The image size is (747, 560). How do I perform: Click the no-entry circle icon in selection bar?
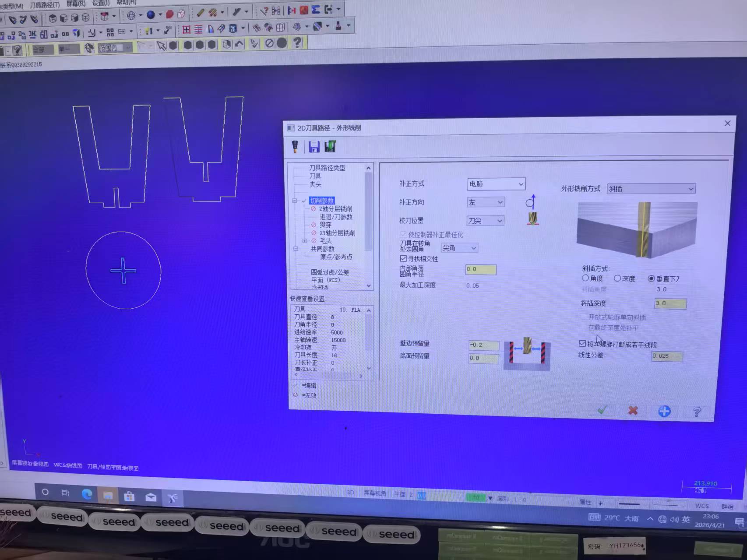269,43
